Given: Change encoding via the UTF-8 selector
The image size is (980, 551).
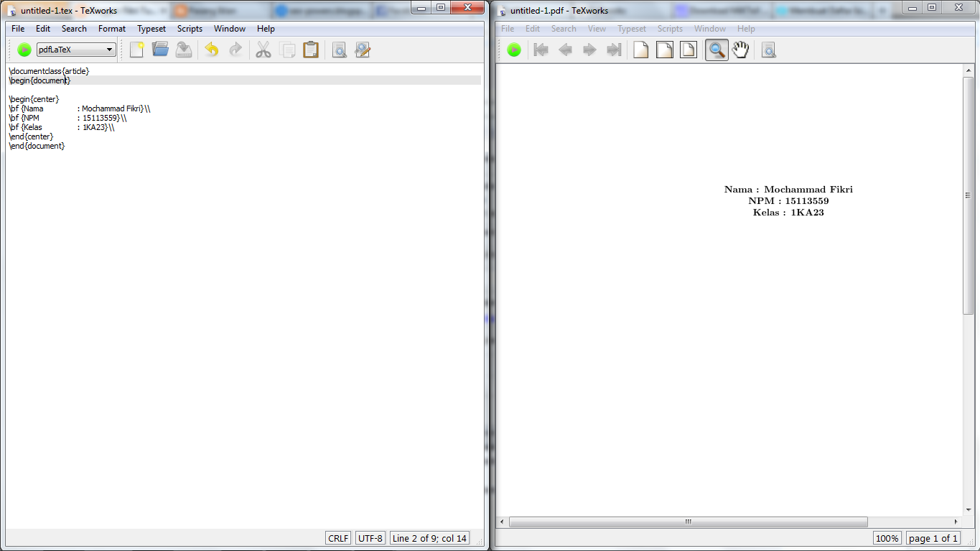Looking at the screenshot, I should tap(370, 537).
